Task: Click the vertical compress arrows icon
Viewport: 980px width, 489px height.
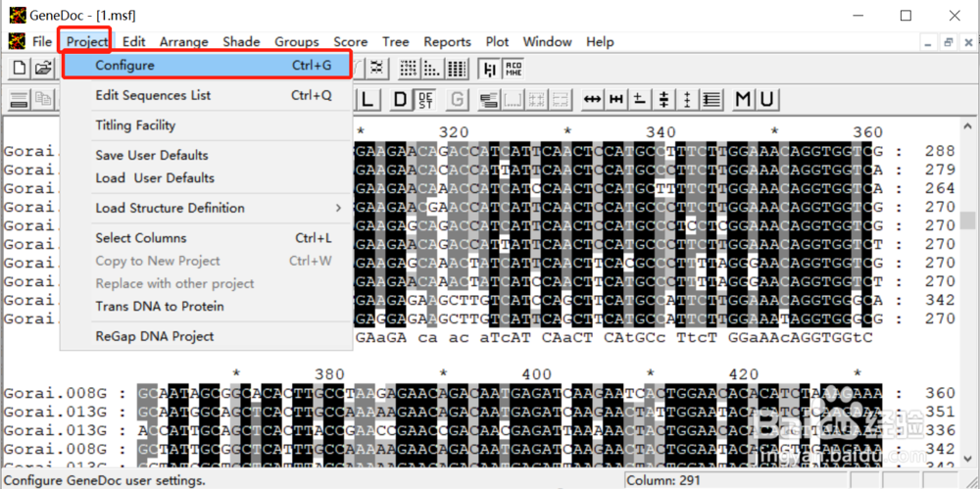Action: (x=663, y=99)
